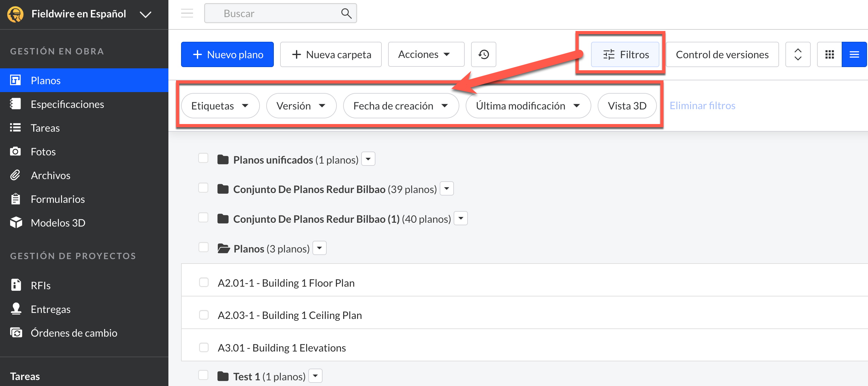Click the version history clock icon
Image resolution: width=868 pixels, height=386 pixels.
tap(483, 54)
